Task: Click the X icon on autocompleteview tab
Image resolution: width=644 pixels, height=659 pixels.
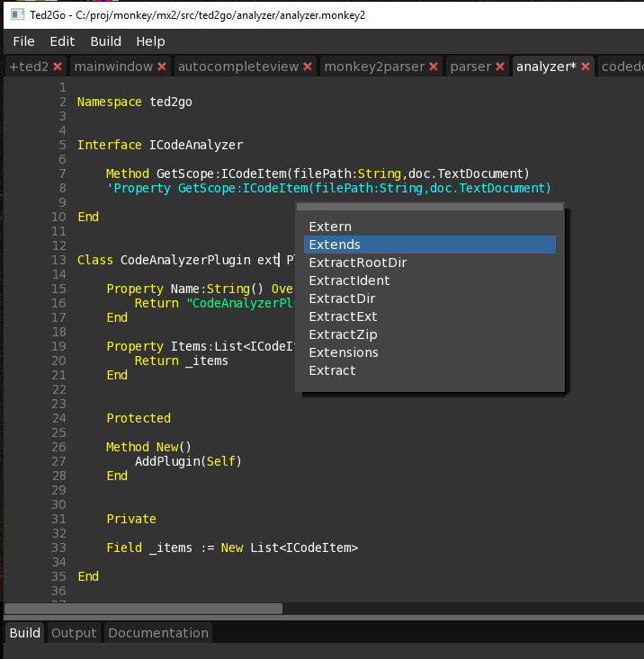Action: pos(308,67)
